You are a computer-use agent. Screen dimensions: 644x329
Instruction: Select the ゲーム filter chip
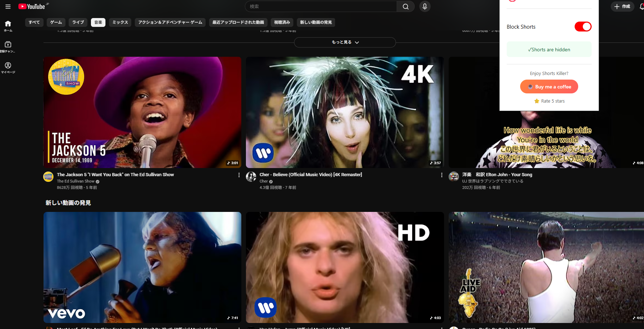tap(56, 22)
